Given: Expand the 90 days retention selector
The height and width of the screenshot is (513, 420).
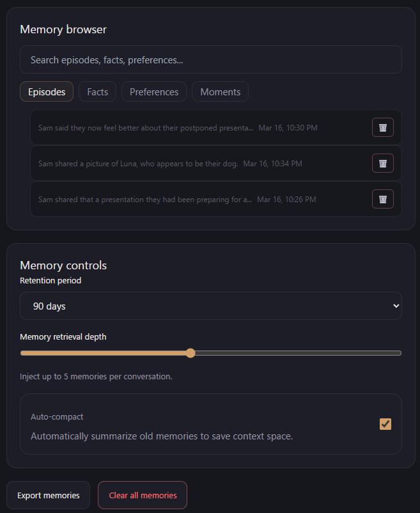Looking at the screenshot, I should click(x=210, y=306).
